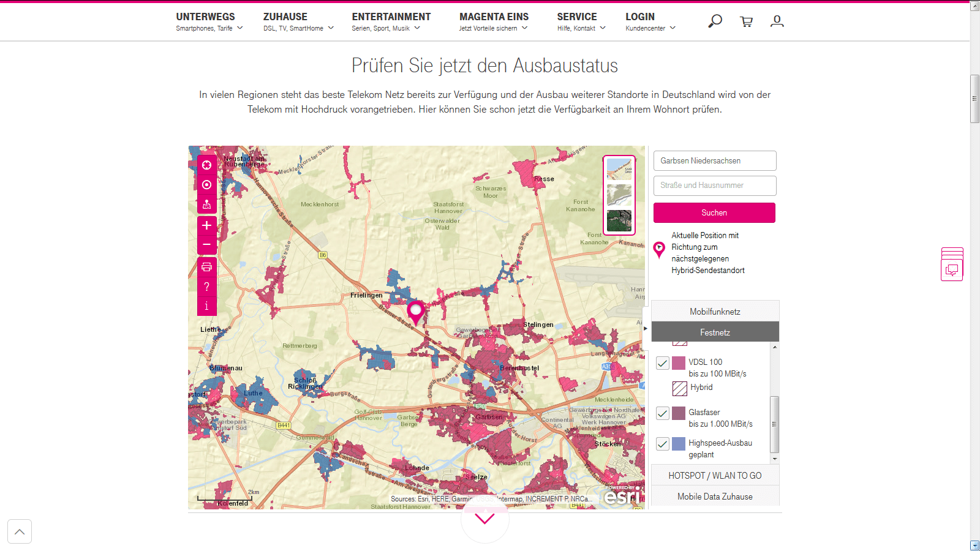Image resolution: width=980 pixels, height=551 pixels.
Task: Open the info icon on map toolbar
Action: coord(207,306)
